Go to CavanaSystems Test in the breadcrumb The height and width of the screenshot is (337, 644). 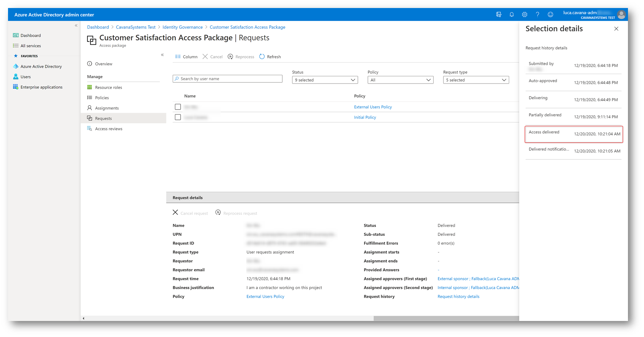[x=136, y=27]
